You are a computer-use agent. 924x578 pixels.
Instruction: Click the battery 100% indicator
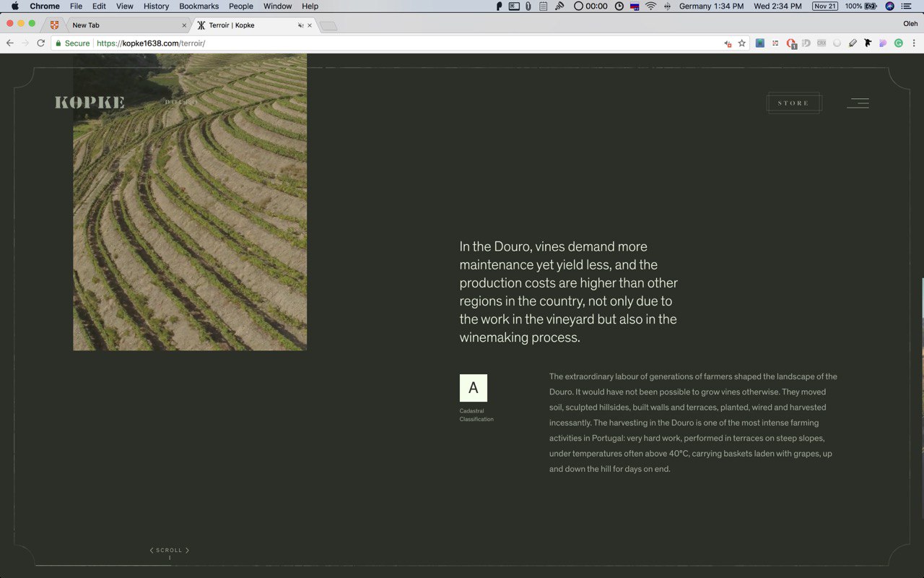pyautogui.click(x=861, y=7)
